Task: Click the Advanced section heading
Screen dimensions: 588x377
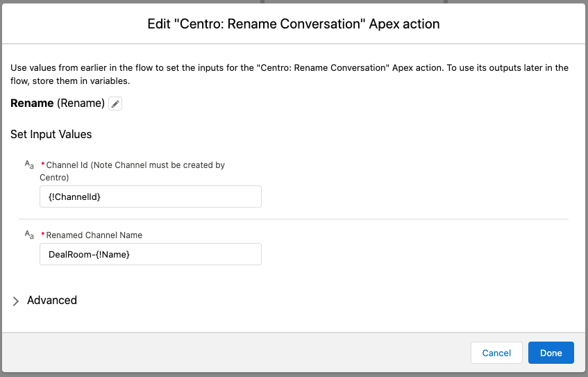Action: point(52,300)
